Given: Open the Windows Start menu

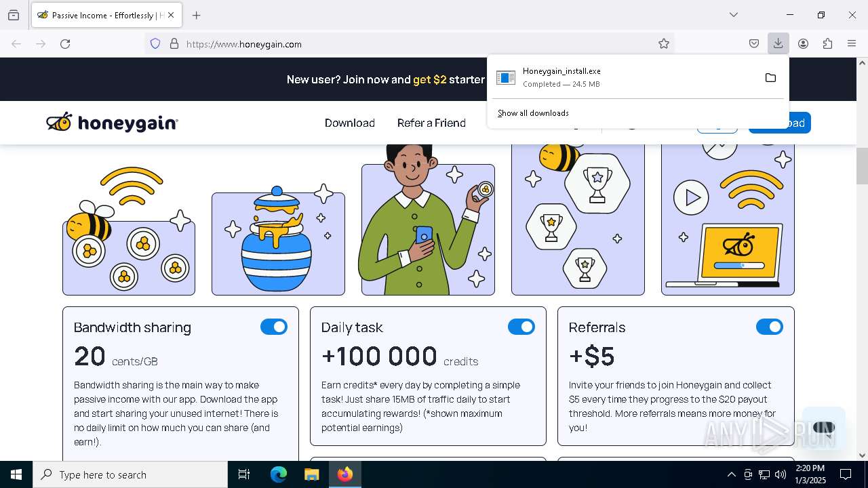Looking at the screenshot, I should (16, 474).
